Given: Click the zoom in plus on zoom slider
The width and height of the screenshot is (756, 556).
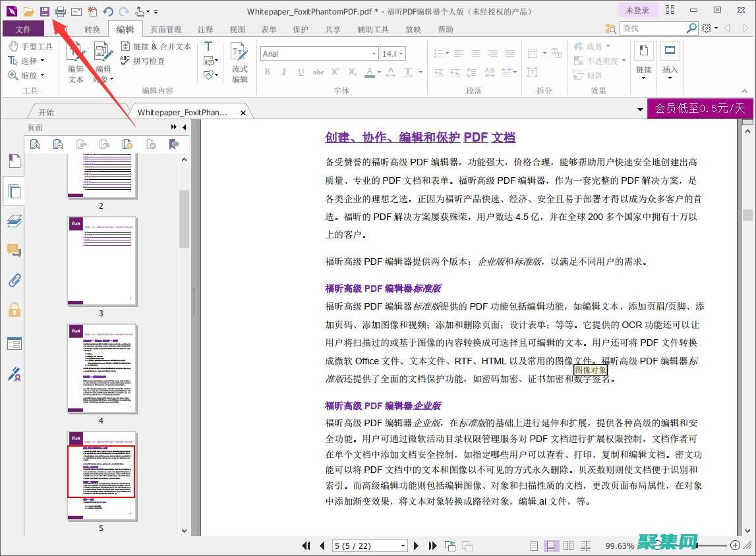Looking at the screenshot, I should point(735,545).
